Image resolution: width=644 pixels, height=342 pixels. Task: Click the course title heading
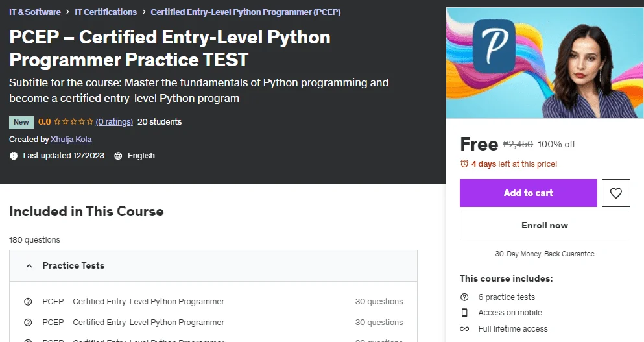click(170, 48)
